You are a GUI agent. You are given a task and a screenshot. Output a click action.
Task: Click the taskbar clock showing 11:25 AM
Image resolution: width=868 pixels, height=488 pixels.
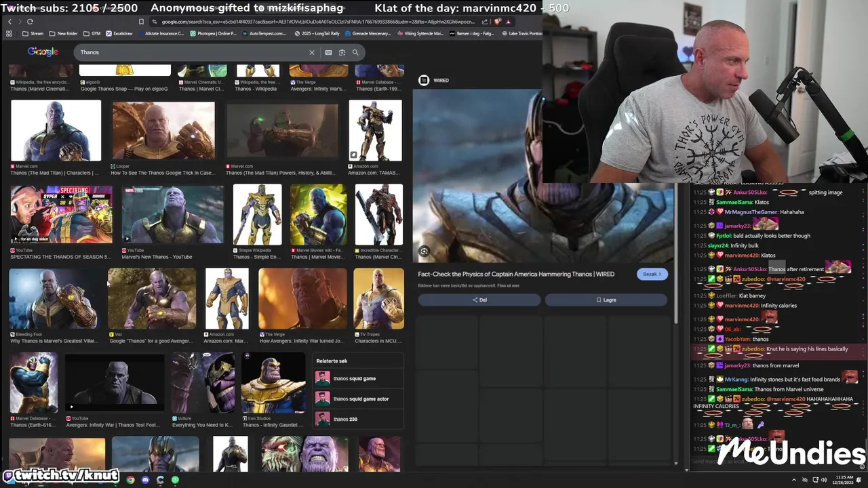pyautogui.click(x=844, y=480)
